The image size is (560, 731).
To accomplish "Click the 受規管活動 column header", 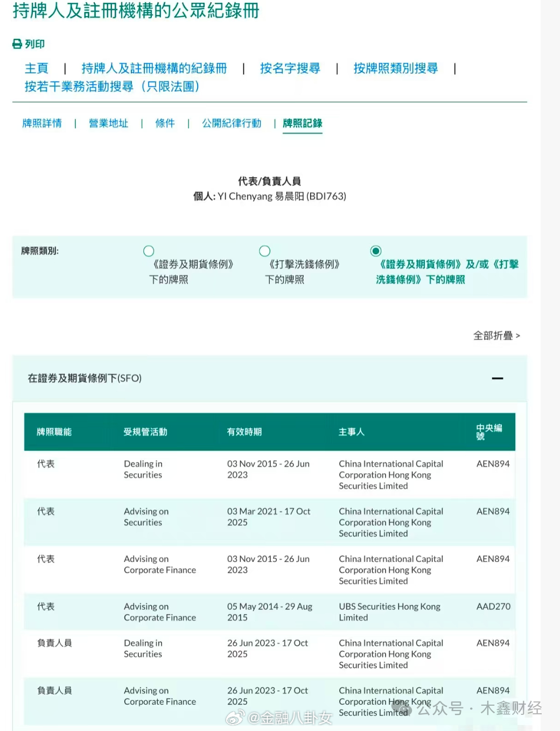I will [145, 432].
